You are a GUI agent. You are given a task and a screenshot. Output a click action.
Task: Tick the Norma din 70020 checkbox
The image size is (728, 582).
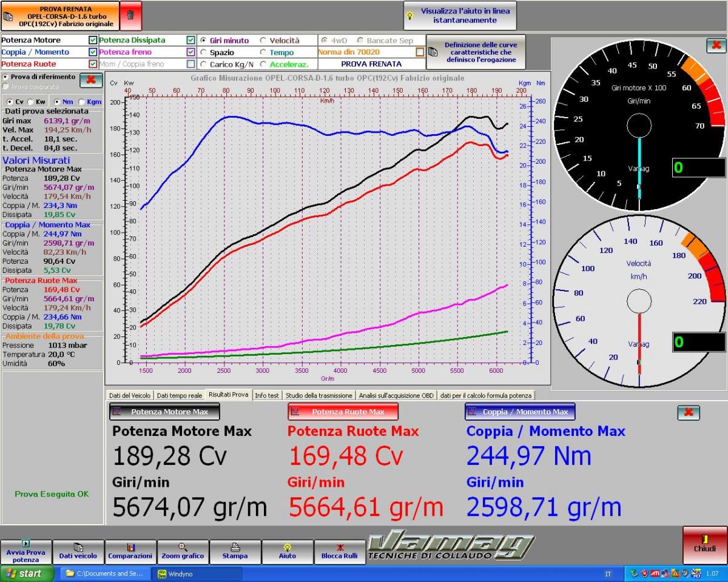pos(420,52)
